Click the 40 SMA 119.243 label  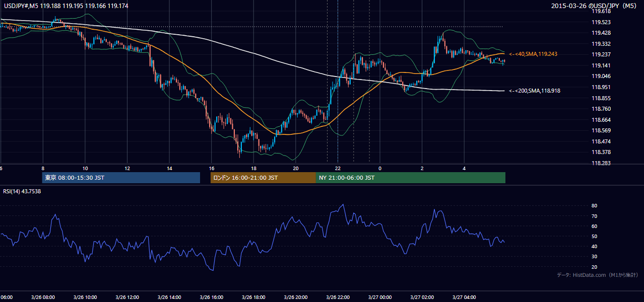tap(533, 54)
